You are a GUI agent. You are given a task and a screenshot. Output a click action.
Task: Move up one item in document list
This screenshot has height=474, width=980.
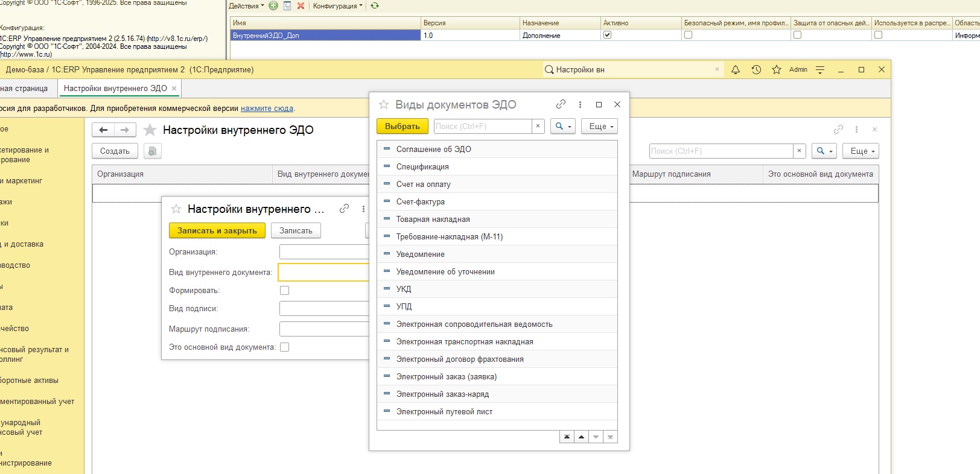[x=581, y=437]
